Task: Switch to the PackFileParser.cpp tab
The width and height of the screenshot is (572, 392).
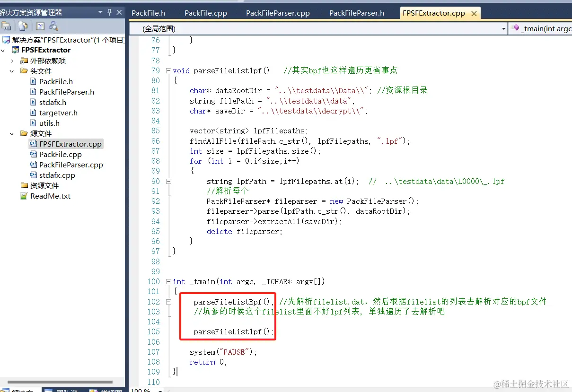Action: pos(278,13)
